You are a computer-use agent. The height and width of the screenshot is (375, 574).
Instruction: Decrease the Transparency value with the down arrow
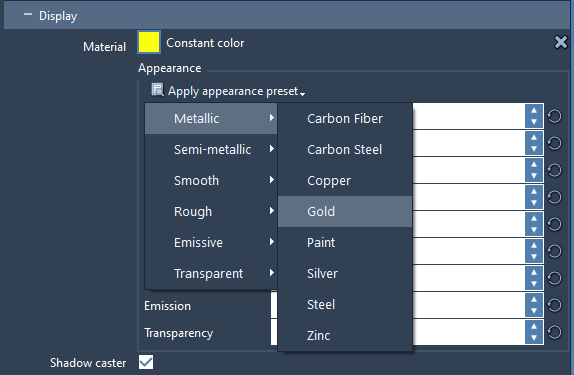pyautogui.click(x=534, y=338)
